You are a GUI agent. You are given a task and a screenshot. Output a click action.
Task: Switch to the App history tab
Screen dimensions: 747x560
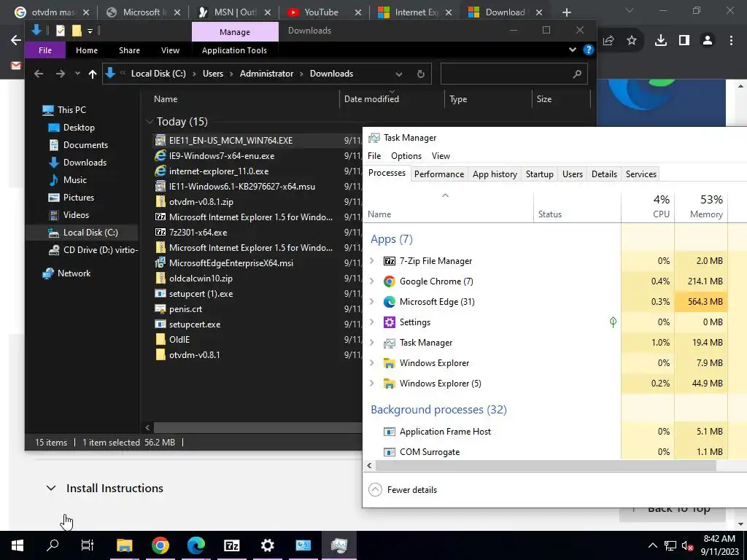coord(495,174)
